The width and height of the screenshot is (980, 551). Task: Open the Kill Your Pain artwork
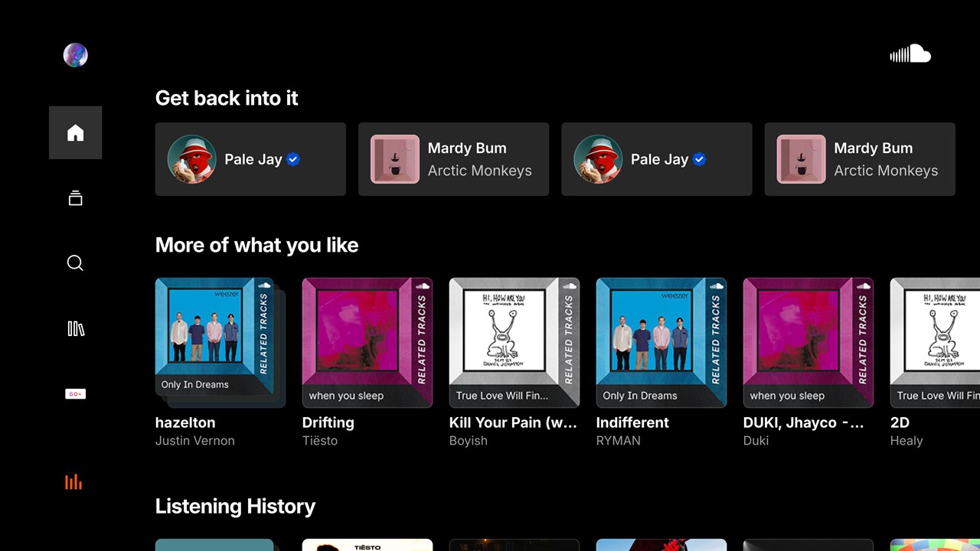514,342
